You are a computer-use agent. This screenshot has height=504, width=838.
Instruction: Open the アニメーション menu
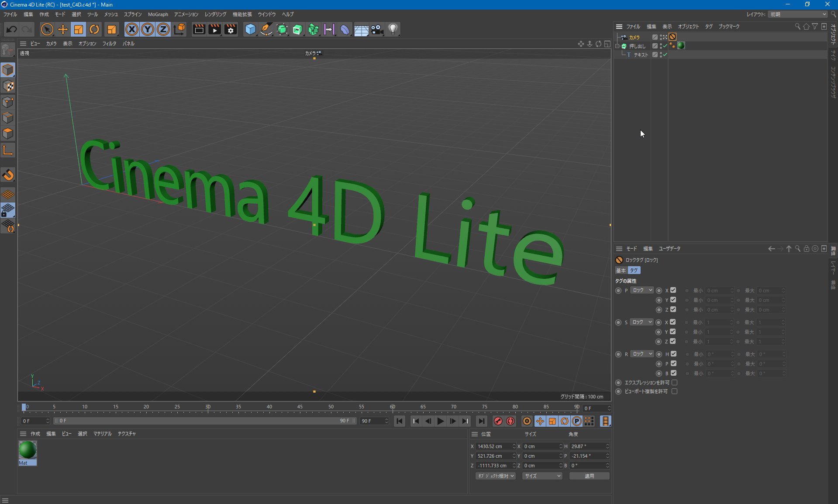(186, 14)
